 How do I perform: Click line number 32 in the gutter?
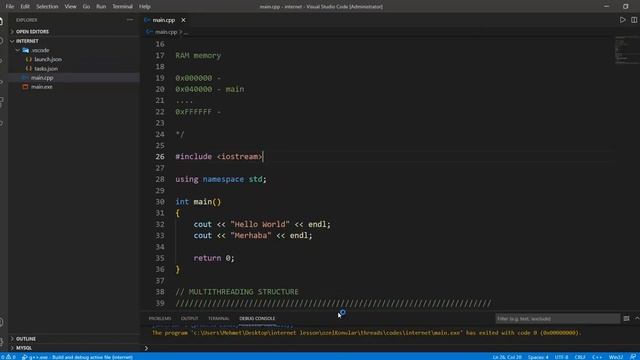click(x=160, y=224)
